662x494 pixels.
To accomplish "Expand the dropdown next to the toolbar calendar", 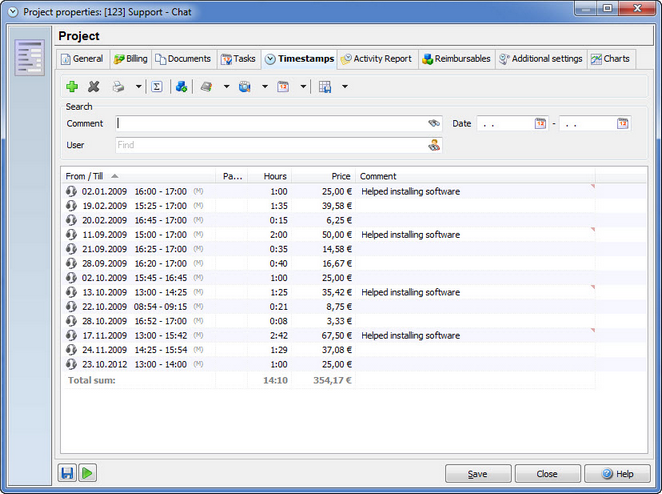I will tap(303, 87).
